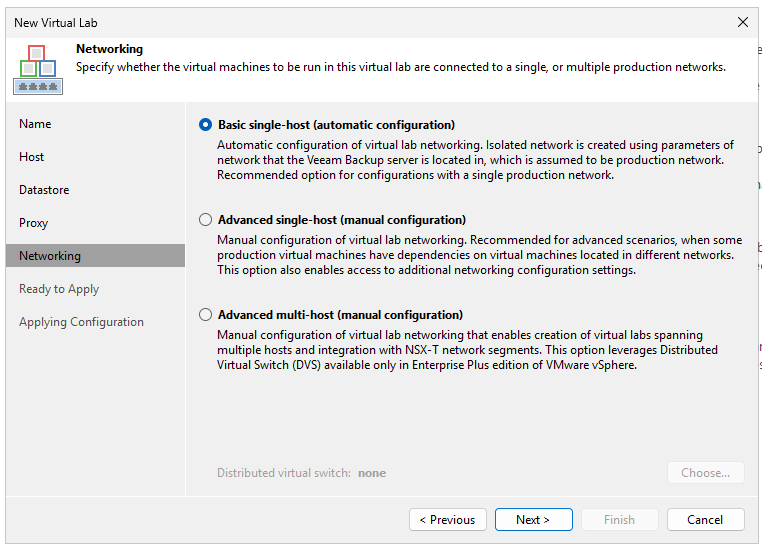Click the virtual lab wizard icon
The image size is (762, 550).
[38, 68]
